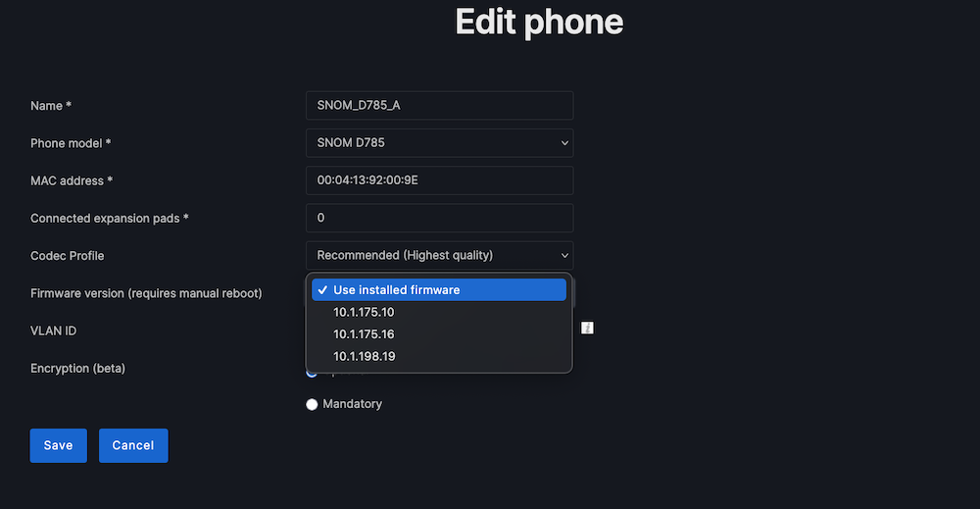This screenshot has height=509, width=980.
Task: Click the Phone model label text
Action: point(71,143)
